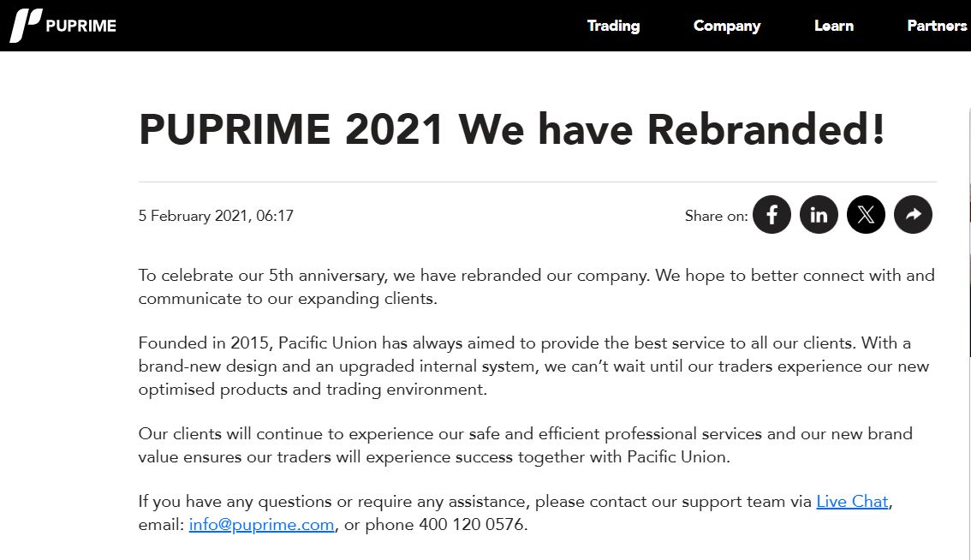Click the PUPRIME wordmark in header

pos(80,26)
